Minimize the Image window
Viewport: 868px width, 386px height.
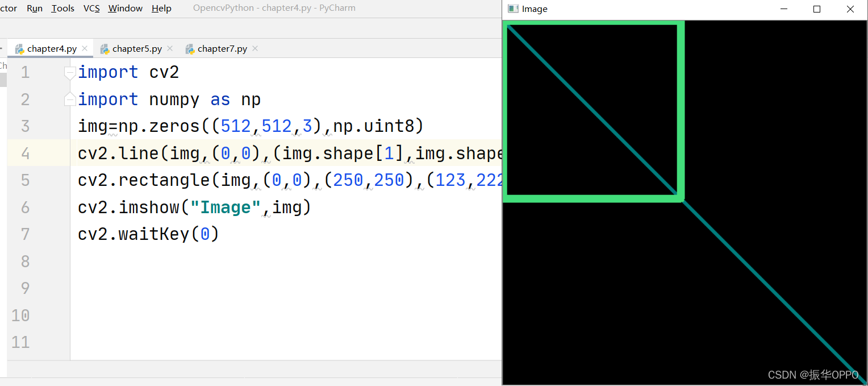[784, 9]
